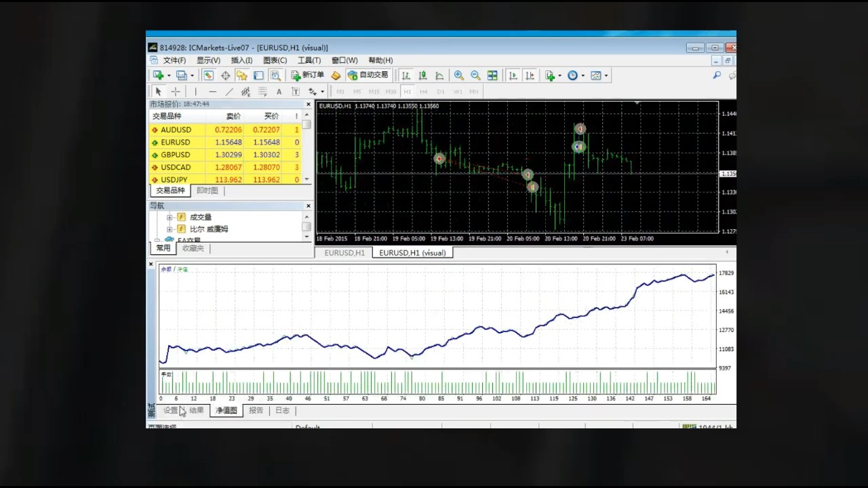Expand the 成交量 tree node
The width and height of the screenshot is (868, 488).
(x=170, y=218)
